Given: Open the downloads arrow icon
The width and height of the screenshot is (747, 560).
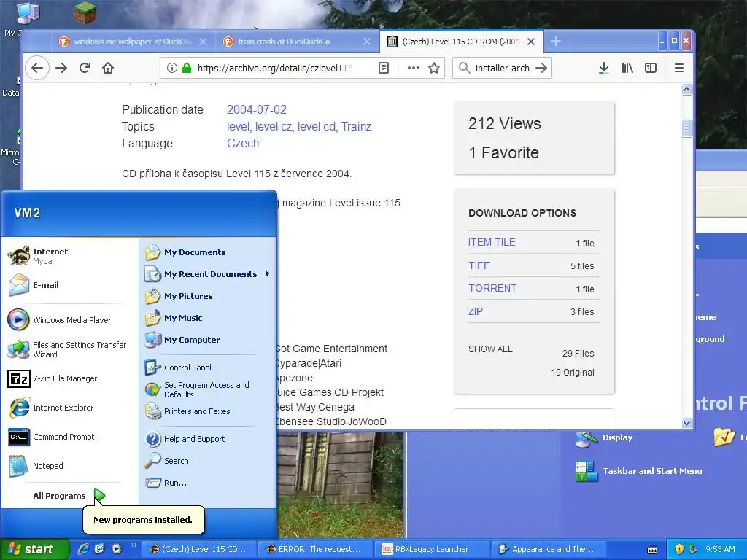Looking at the screenshot, I should (603, 68).
